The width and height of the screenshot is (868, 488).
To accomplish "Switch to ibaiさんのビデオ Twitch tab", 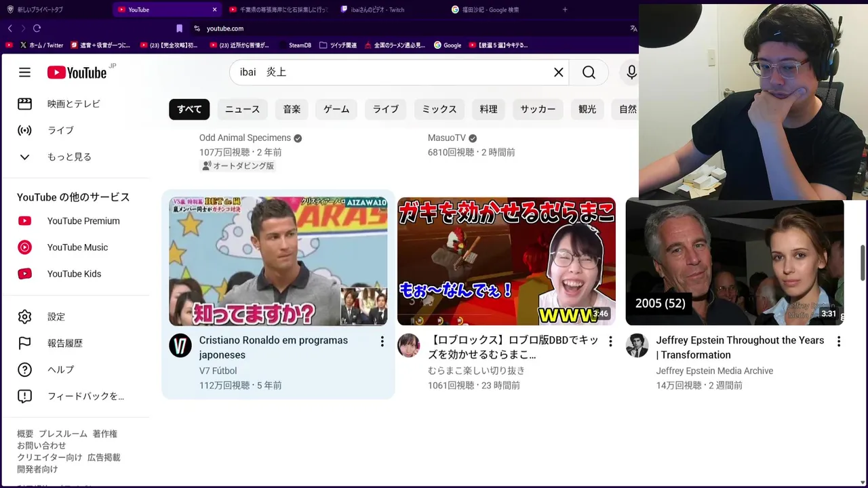I will click(x=390, y=9).
